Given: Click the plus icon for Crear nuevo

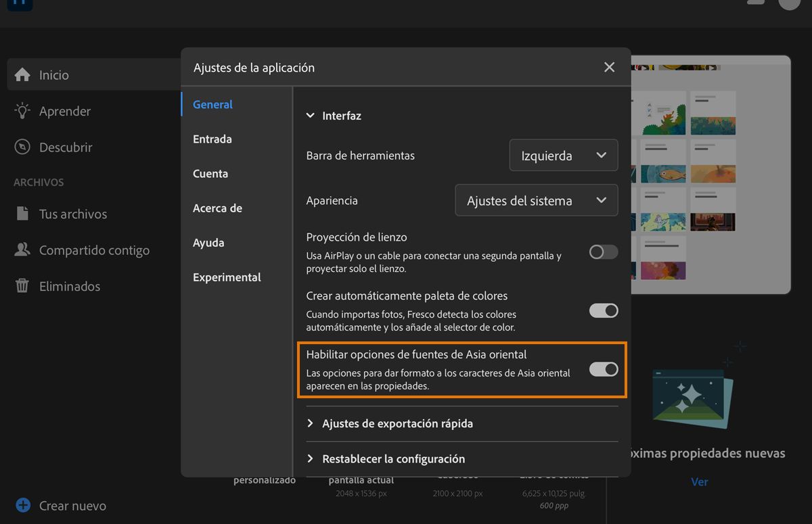Looking at the screenshot, I should (22, 505).
